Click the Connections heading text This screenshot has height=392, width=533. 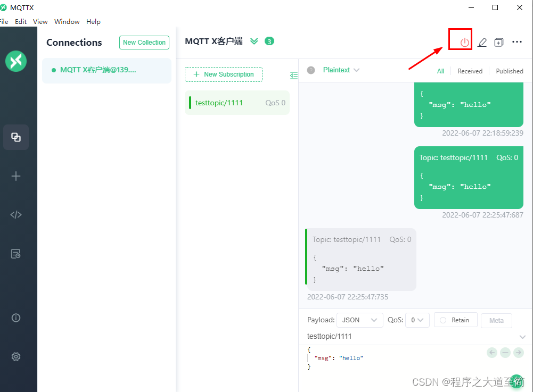74,43
